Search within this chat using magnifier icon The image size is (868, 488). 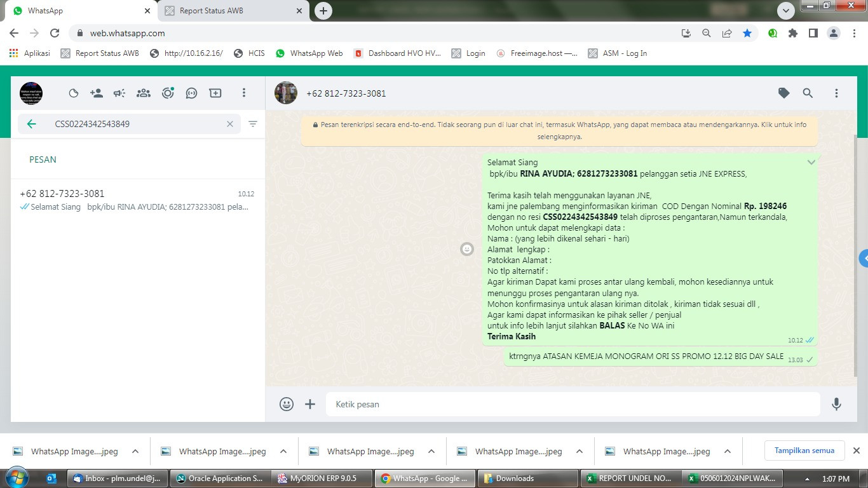coord(808,93)
